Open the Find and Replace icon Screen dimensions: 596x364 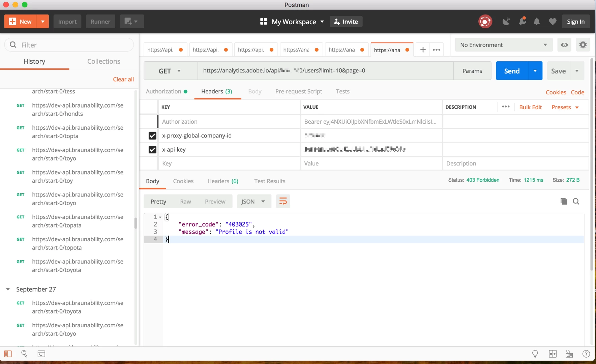24,354
